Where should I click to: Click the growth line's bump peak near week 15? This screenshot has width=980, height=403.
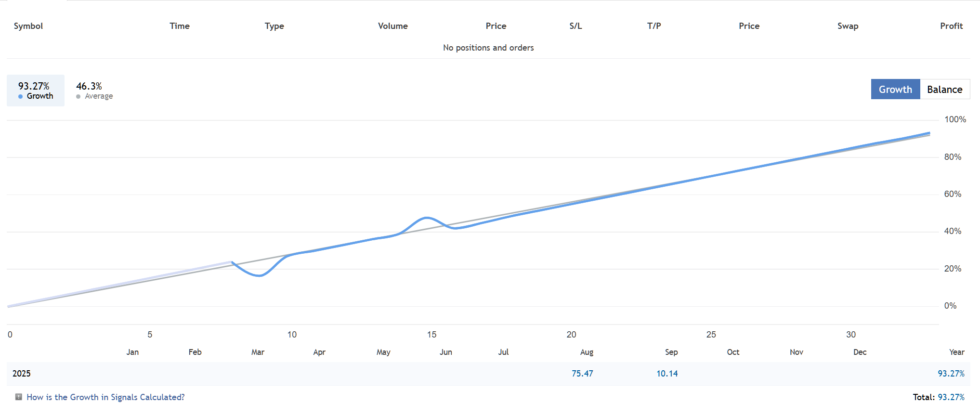pos(427,218)
